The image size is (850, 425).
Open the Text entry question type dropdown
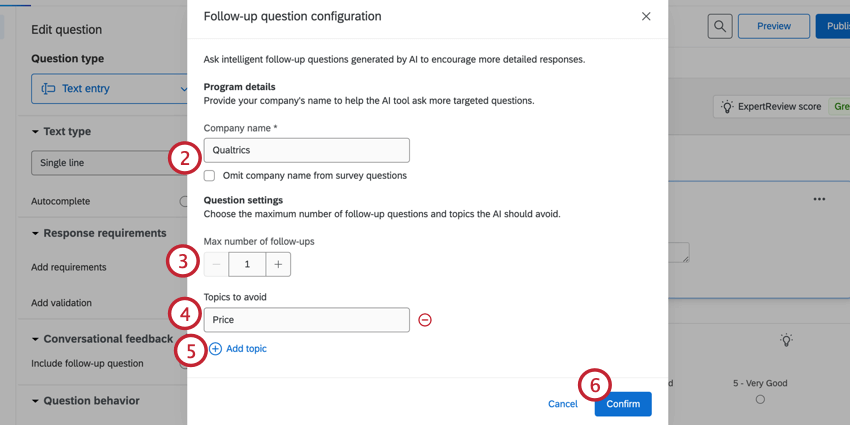point(110,89)
